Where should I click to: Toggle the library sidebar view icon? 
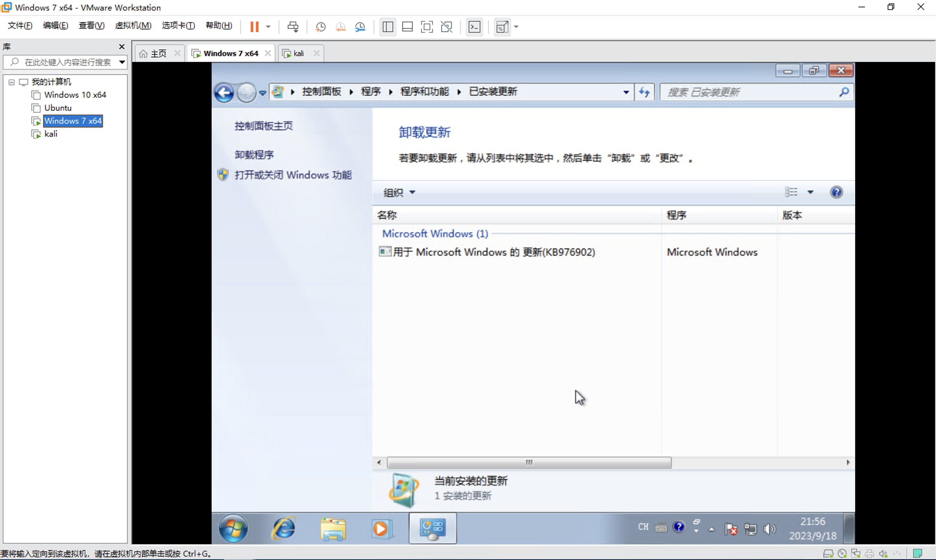388,27
